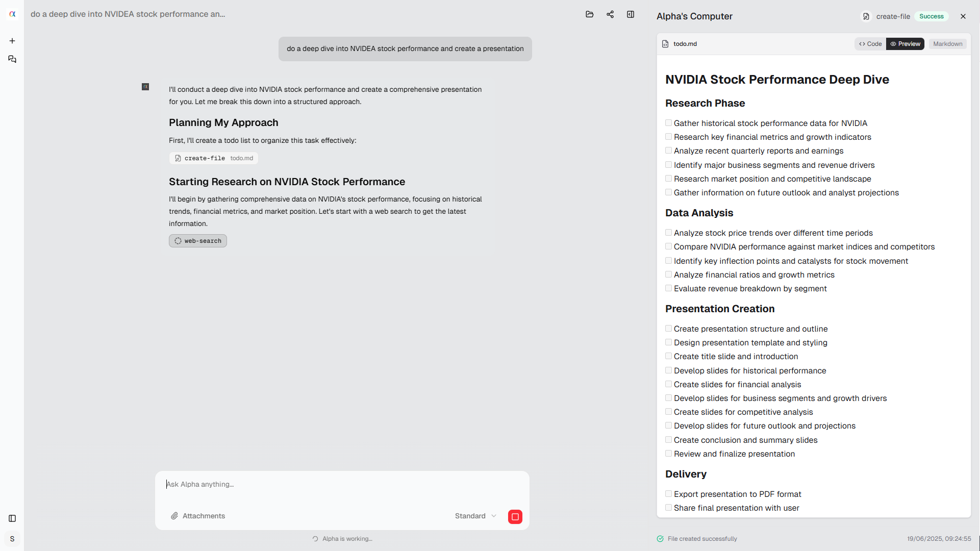
Task: Focus the 'Ask Alpha anything' input
Action: tap(342, 484)
